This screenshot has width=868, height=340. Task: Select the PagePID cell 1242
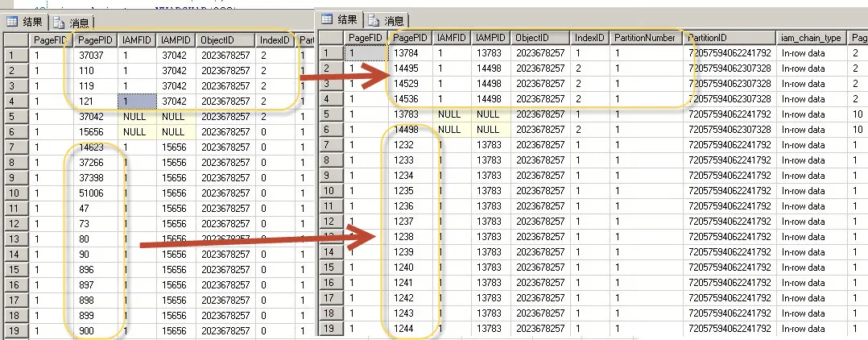pos(411,297)
